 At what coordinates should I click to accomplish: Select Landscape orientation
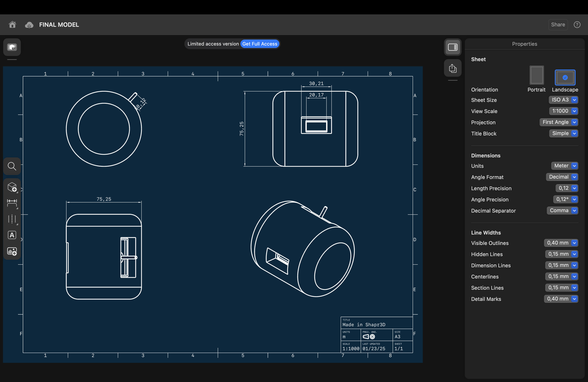(565, 78)
